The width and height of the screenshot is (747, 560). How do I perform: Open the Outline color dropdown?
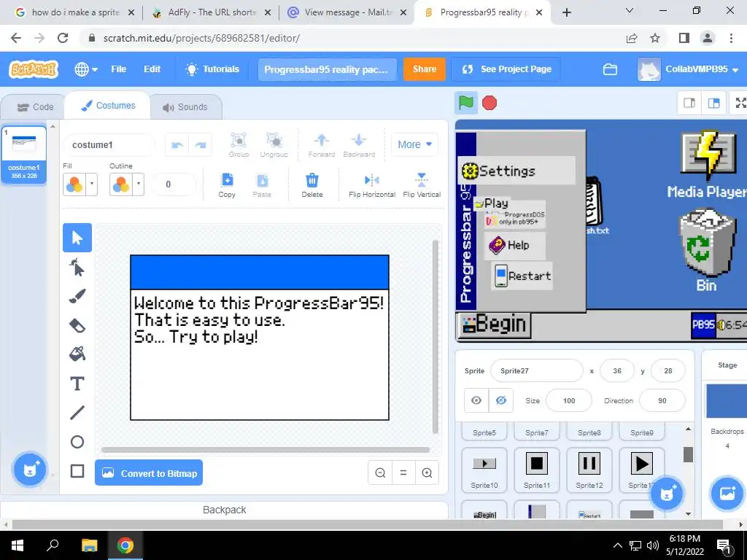pos(139,184)
